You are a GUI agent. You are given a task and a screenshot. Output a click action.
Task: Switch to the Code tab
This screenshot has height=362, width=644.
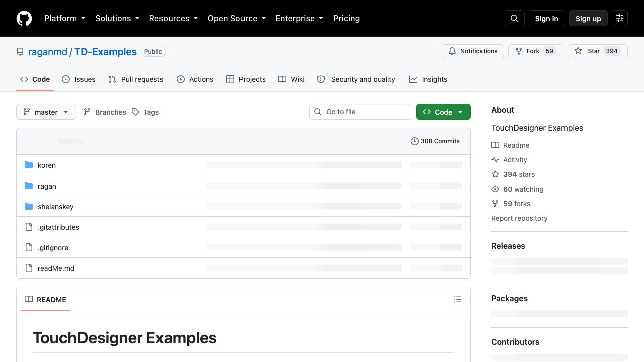(35, 79)
